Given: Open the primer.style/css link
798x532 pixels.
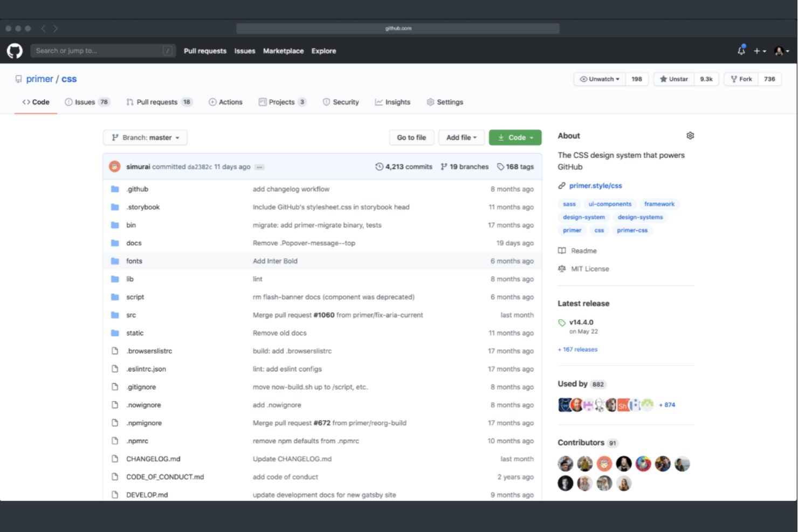Looking at the screenshot, I should 595,185.
